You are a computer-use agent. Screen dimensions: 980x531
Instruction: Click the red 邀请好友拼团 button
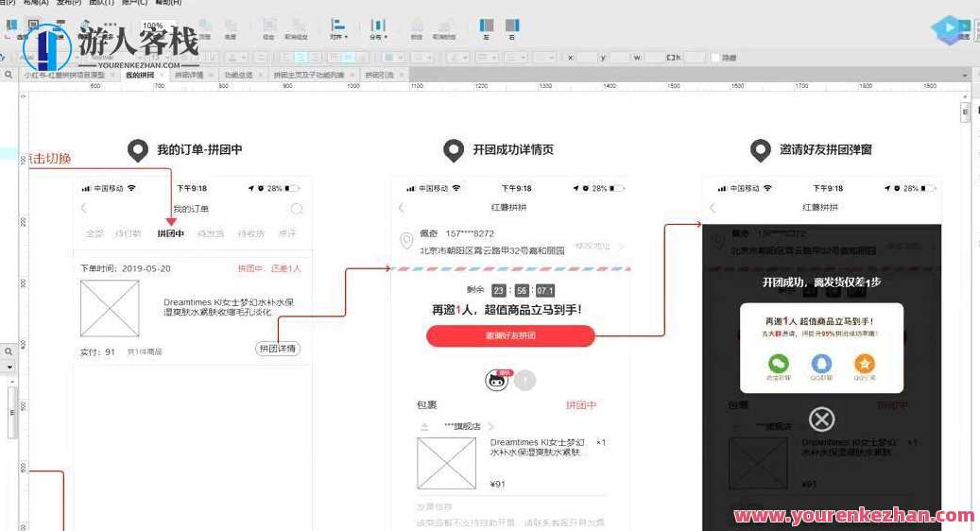[510, 335]
